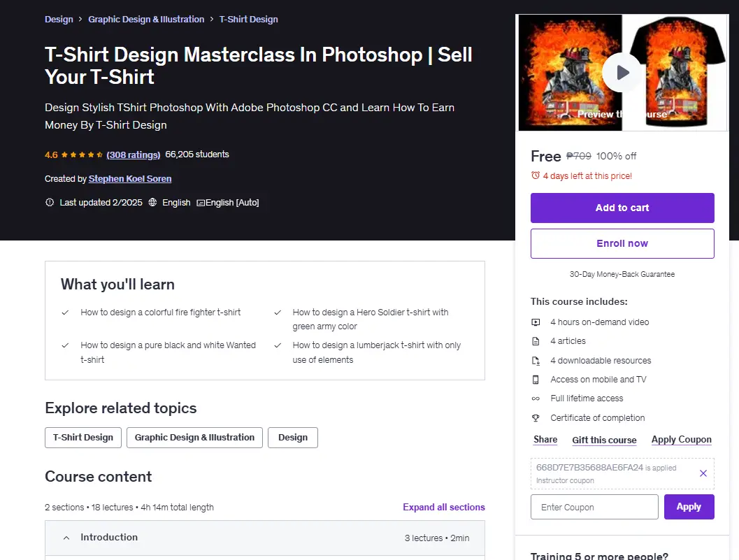
Task: Select Graphic Design & Illustration topic chip
Action: (194, 438)
